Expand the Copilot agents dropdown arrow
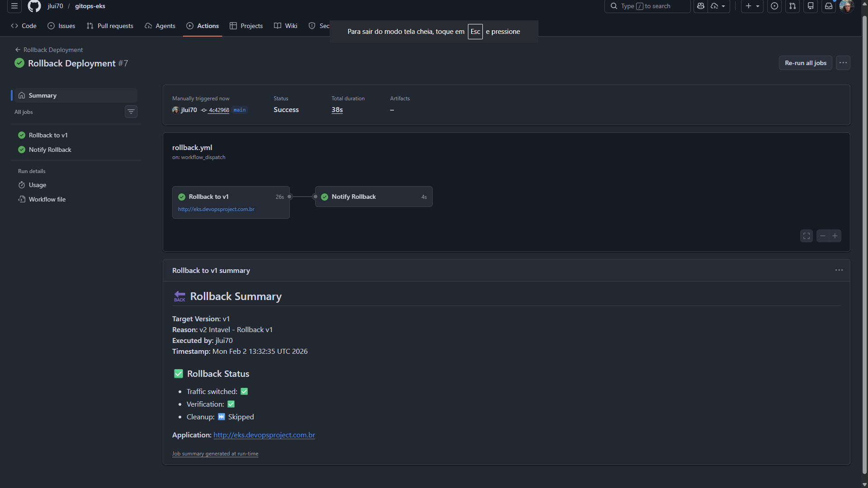This screenshot has height=488, width=868. click(723, 6)
